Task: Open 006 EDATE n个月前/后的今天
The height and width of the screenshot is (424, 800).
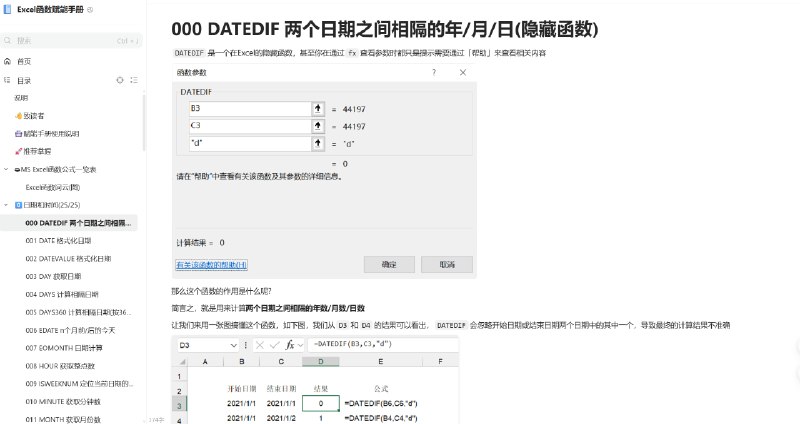Action: click(x=70, y=330)
